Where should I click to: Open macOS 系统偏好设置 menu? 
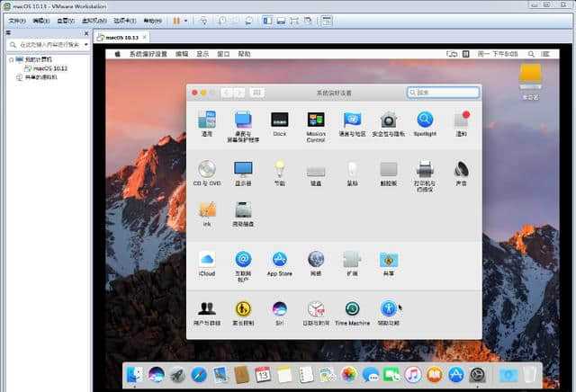point(148,54)
